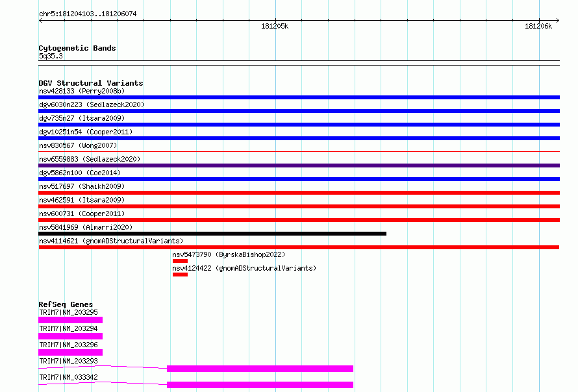Select the TRIM7|NM_203294 magenta exon block
Viewport: 578px width, 392px height.
click(70, 336)
